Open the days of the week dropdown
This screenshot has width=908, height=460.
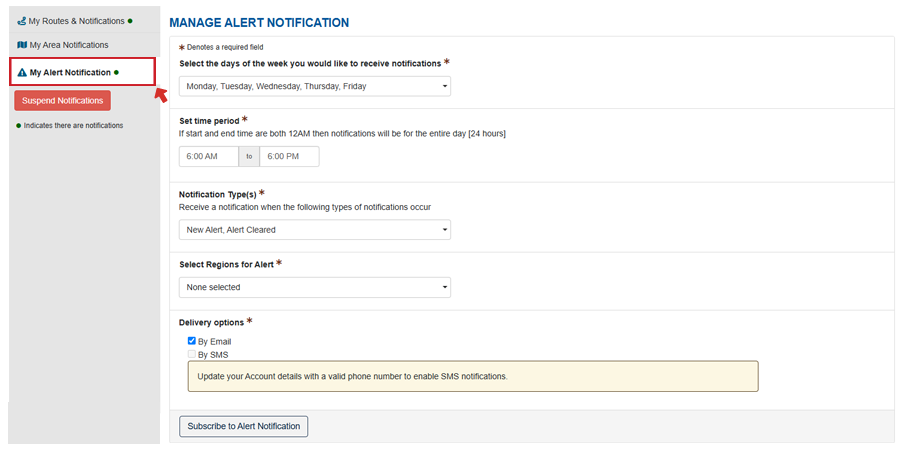pos(314,86)
